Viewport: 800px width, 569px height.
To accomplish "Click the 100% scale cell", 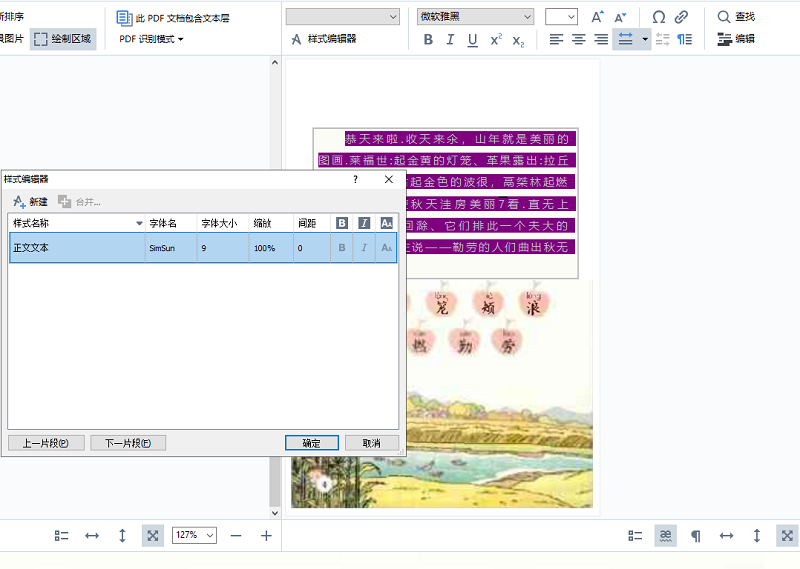I will (x=271, y=248).
